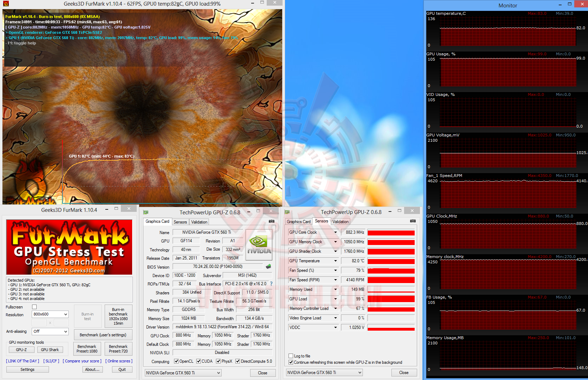Run Benchmark (user's settings)
Screen dimensions: 588x380
click(x=103, y=335)
